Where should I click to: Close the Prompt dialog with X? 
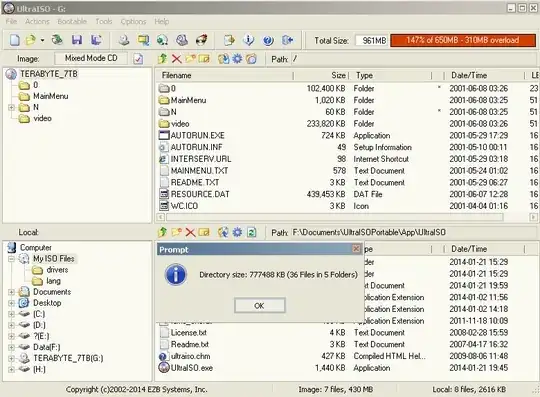click(356, 249)
